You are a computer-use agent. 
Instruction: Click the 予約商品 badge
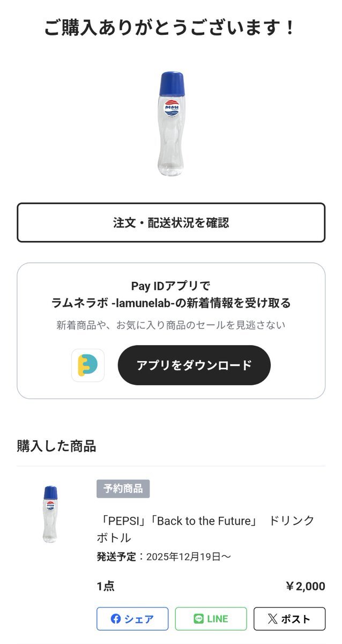[123, 489]
